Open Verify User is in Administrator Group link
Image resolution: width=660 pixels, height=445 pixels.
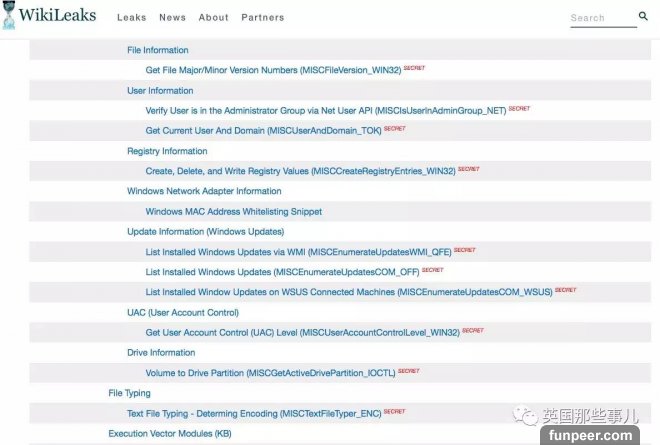(x=325, y=110)
